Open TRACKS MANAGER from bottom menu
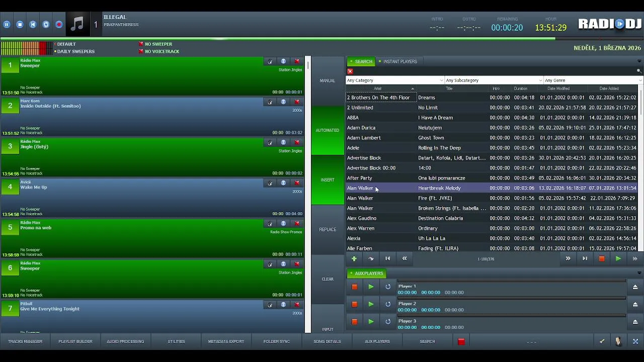The width and height of the screenshot is (644, 362). 25,341
